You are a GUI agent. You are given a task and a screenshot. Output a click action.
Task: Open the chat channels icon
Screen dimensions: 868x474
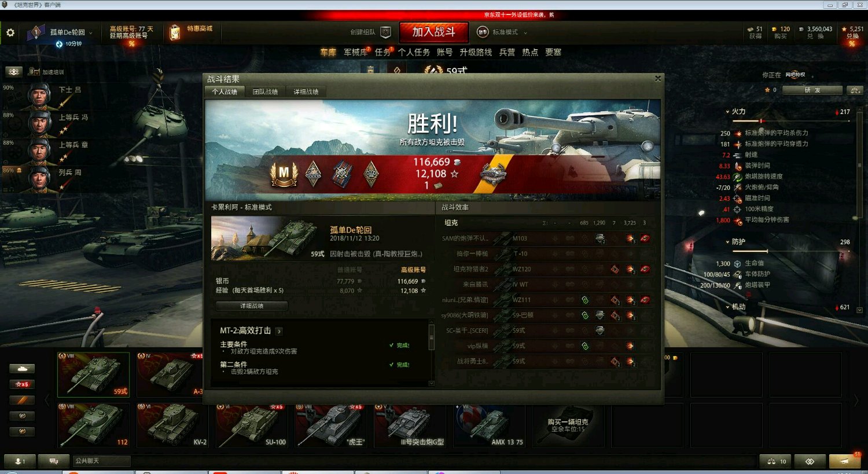(54, 461)
